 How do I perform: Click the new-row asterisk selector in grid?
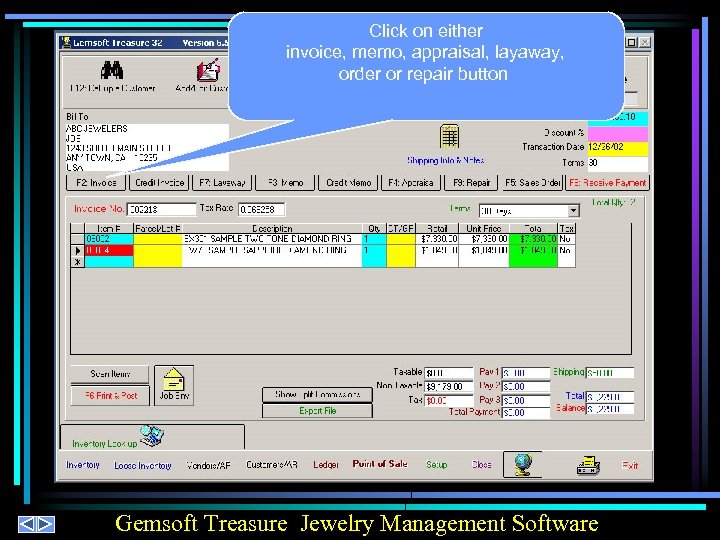coord(78,262)
